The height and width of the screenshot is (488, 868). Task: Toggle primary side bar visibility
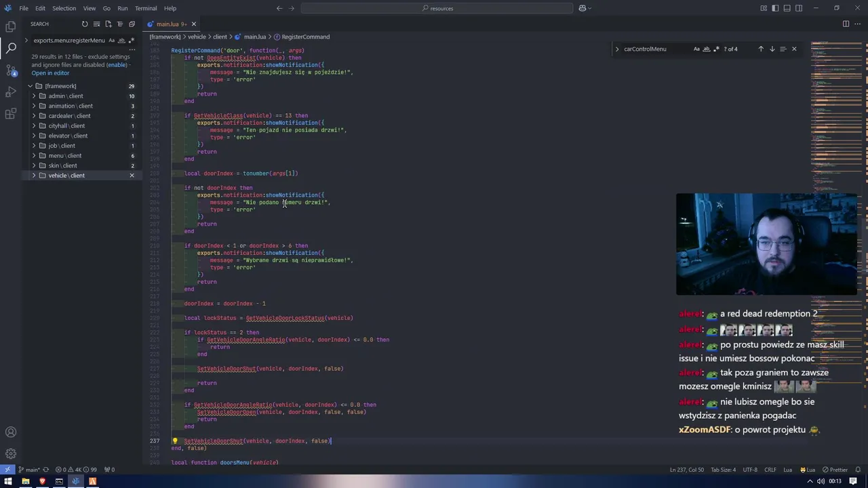point(775,8)
